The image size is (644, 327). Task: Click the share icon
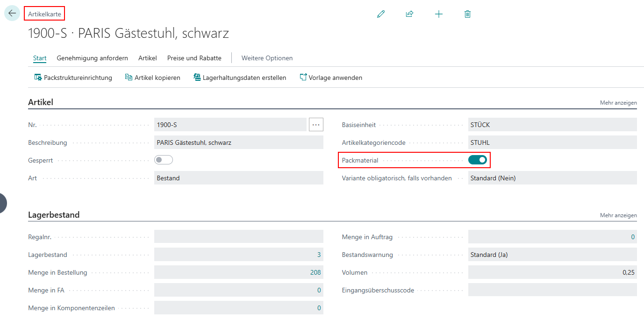[409, 14]
